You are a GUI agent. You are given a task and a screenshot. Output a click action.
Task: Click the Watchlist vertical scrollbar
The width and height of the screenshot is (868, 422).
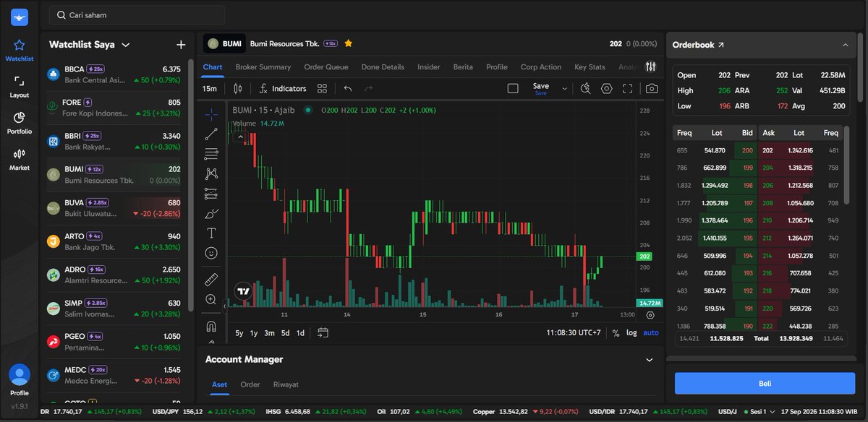[x=191, y=185]
